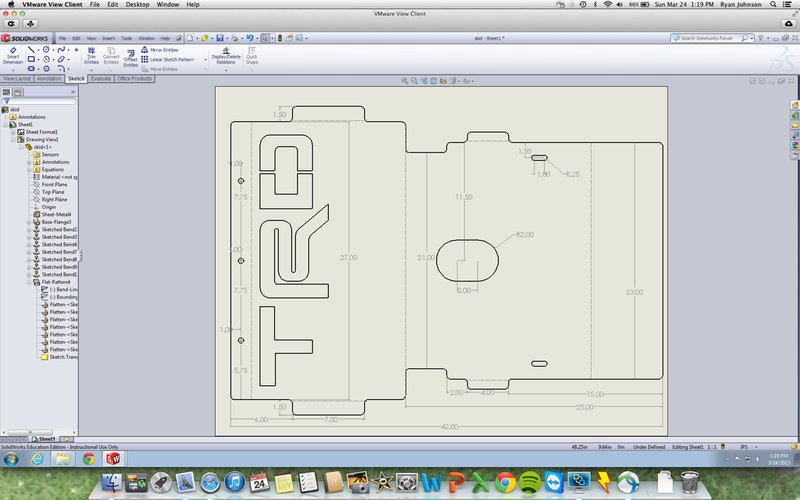
Task: Click the Search Community Forum field
Action: click(710, 38)
